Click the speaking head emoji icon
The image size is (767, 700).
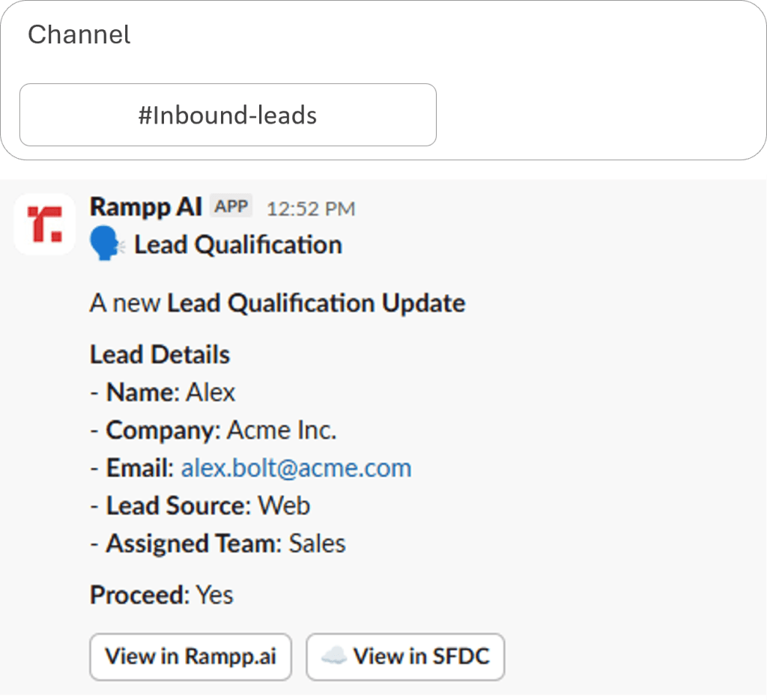coord(106,245)
